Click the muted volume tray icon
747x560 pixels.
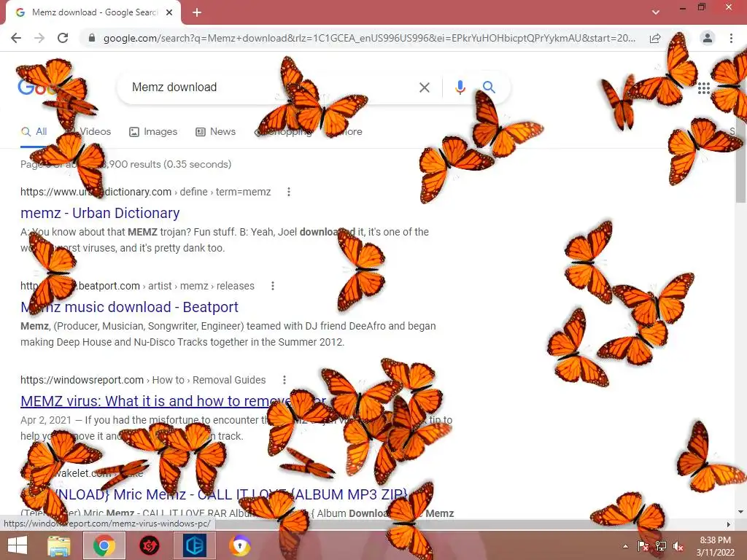point(678,545)
